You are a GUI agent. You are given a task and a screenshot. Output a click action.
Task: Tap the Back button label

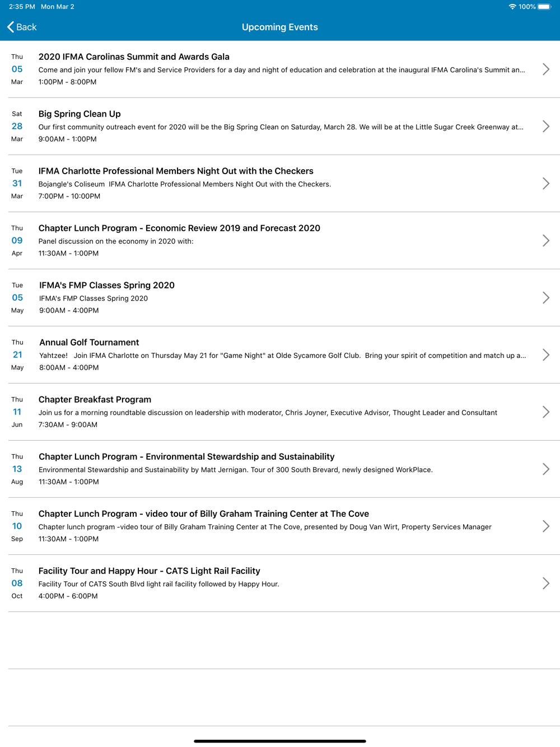(26, 27)
